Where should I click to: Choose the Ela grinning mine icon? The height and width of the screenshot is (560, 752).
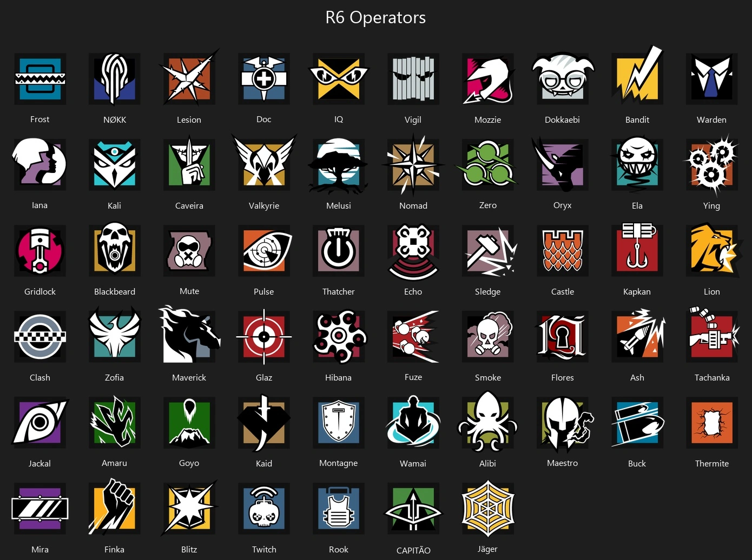click(x=637, y=164)
